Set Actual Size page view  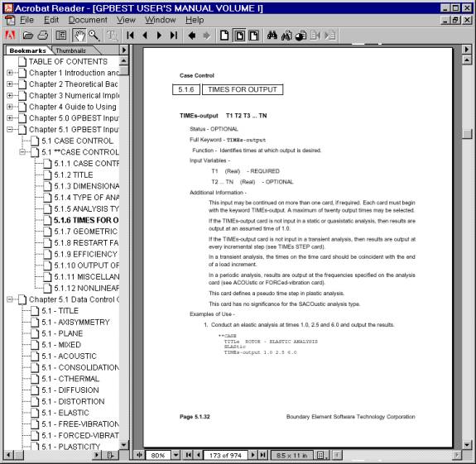[224, 36]
